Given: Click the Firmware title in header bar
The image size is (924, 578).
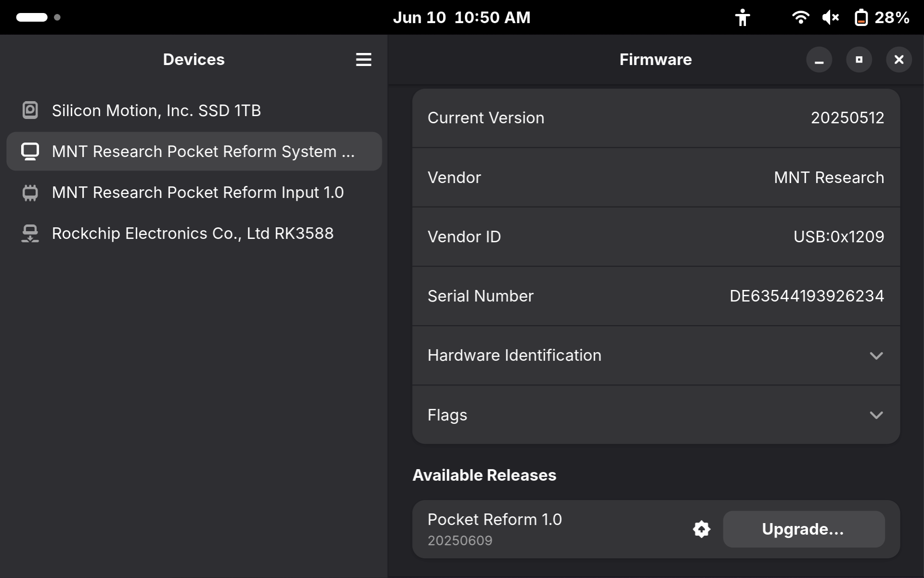Looking at the screenshot, I should [x=655, y=60].
